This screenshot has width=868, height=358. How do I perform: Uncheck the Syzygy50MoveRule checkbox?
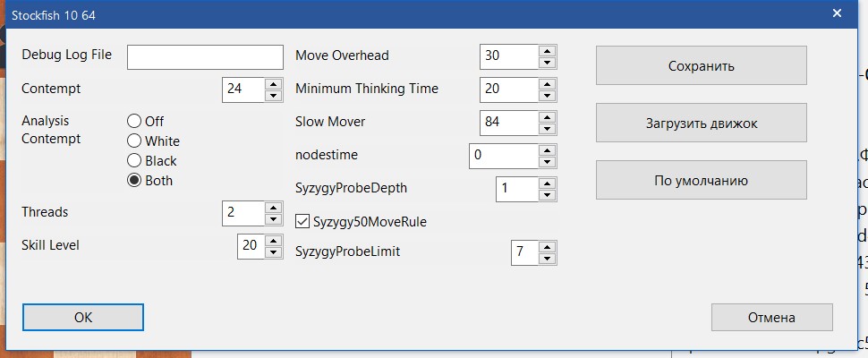pyautogui.click(x=303, y=221)
